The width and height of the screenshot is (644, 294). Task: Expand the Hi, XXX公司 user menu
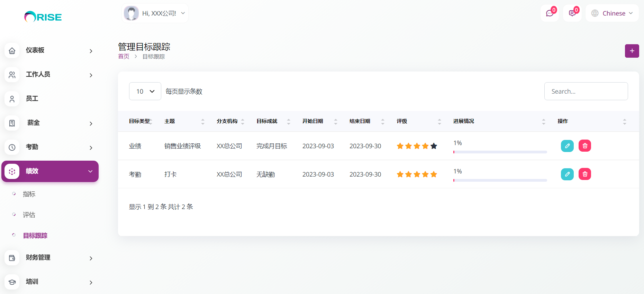pos(155,13)
